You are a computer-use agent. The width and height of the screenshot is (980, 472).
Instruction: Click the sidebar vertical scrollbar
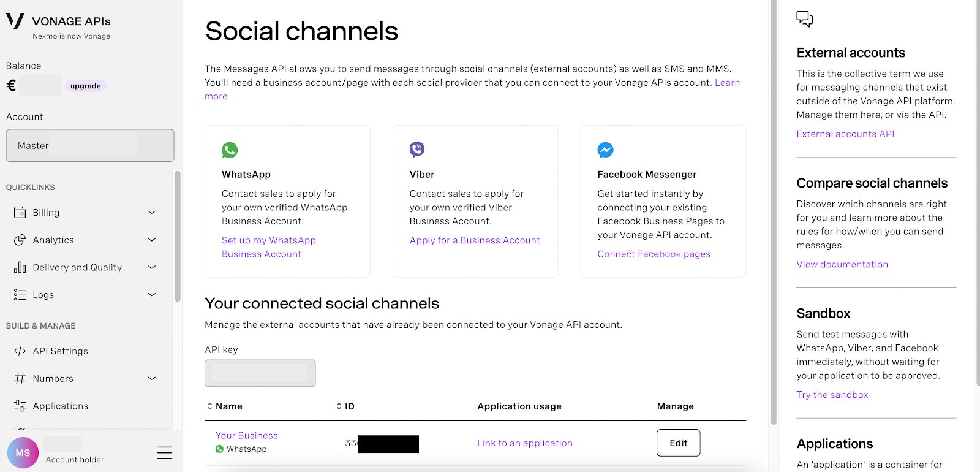click(x=178, y=236)
